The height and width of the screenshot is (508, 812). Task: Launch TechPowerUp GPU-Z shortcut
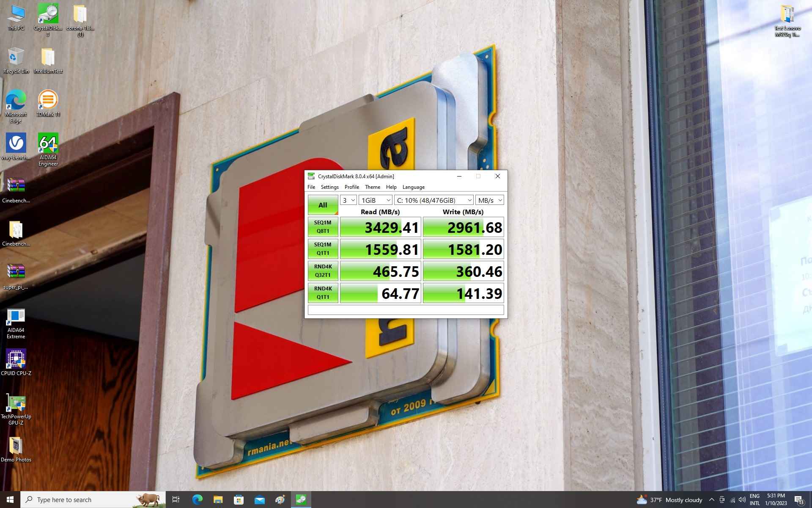(16, 410)
